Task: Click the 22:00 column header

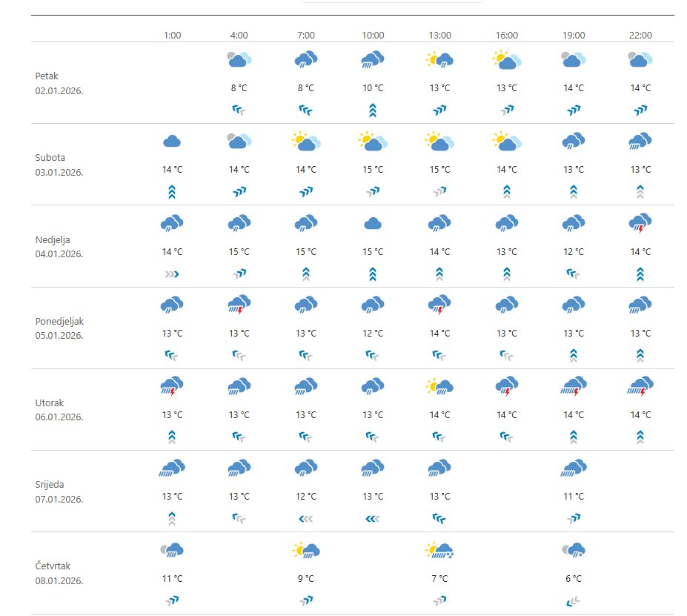Action: point(640,35)
